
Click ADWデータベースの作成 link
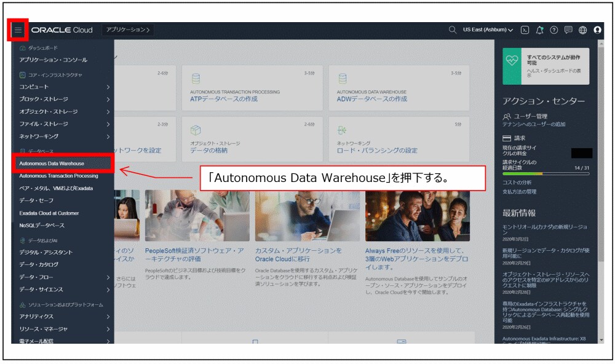pyautogui.click(x=371, y=99)
